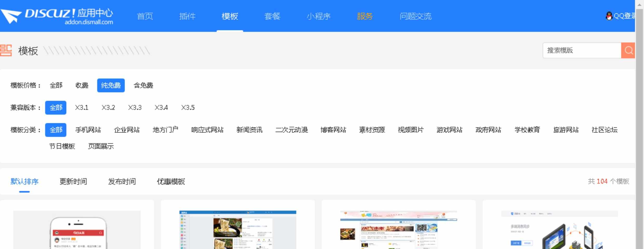This screenshot has height=249, width=644.
Task: Open the 插件 navigation item
Action: [187, 16]
